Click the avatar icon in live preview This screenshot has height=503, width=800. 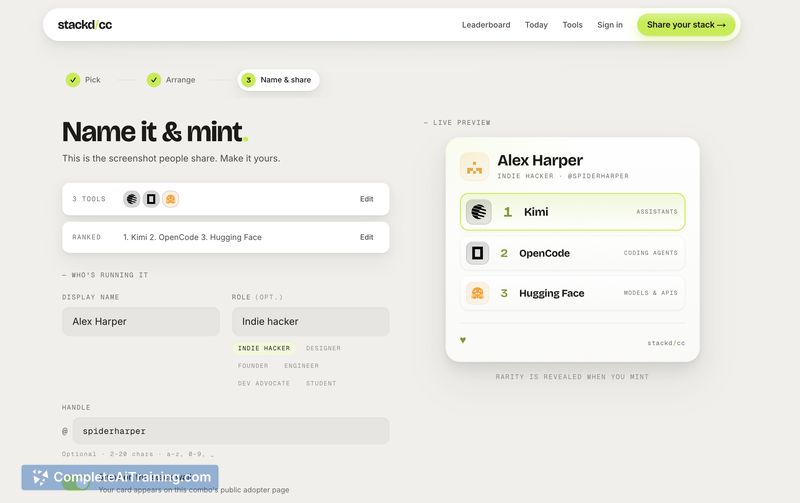(x=474, y=167)
